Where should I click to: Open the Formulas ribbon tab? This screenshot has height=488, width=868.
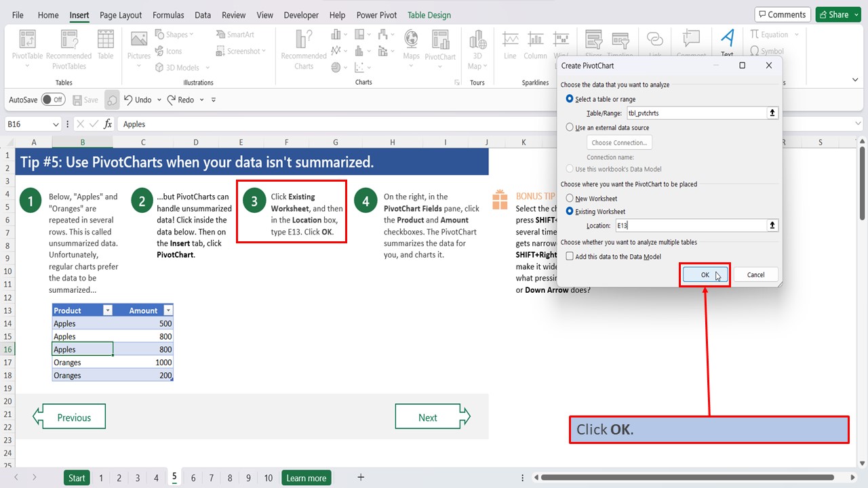(x=168, y=14)
